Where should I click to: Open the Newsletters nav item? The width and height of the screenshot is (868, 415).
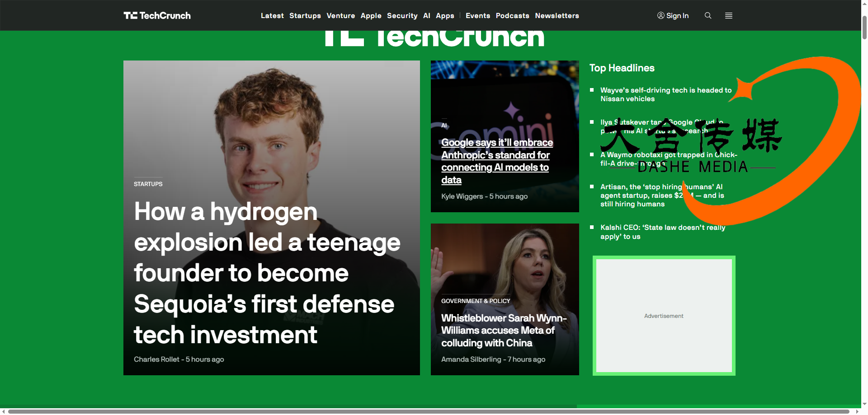[x=557, y=15]
